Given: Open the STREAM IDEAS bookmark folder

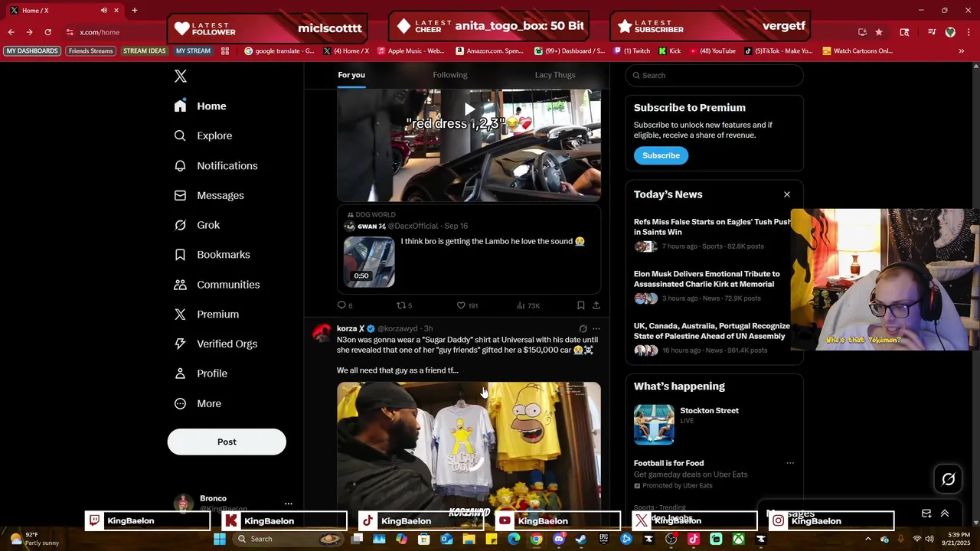Looking at the screenshot, I should tap(144, 51).
